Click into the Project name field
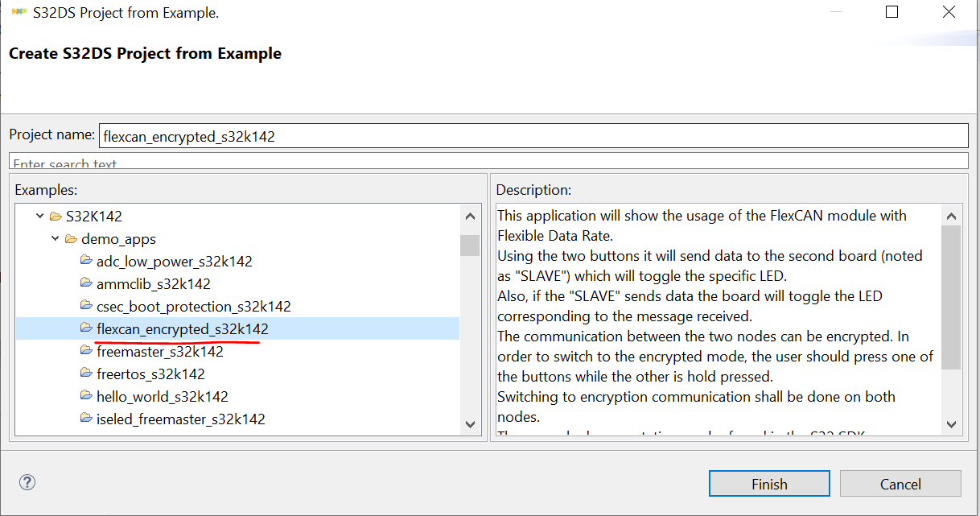The width and height of the screenshot is (980, 516). [531, 136]
